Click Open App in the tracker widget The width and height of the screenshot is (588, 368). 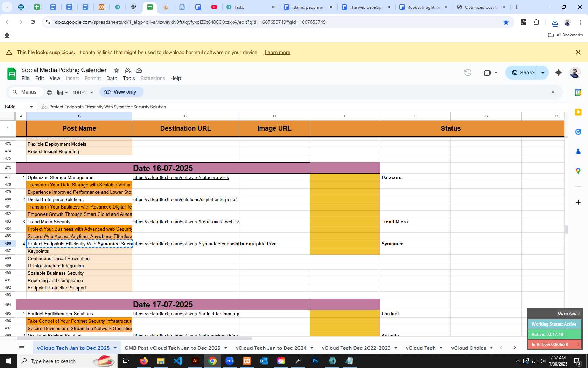click(569, 313)
